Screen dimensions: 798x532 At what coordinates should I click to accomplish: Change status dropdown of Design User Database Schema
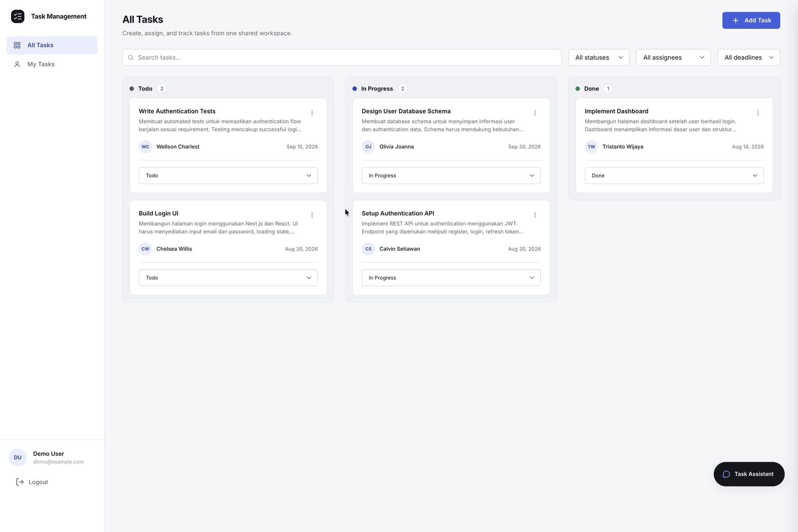451,176
